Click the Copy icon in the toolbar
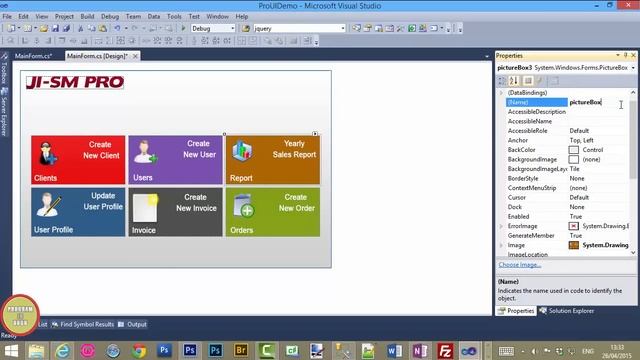The image size is (640, 360). pyautogui.click(x=91, y=28)
